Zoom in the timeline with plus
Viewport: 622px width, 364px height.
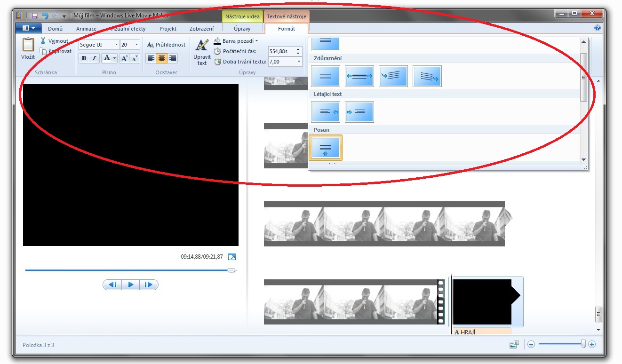[592, 344]
